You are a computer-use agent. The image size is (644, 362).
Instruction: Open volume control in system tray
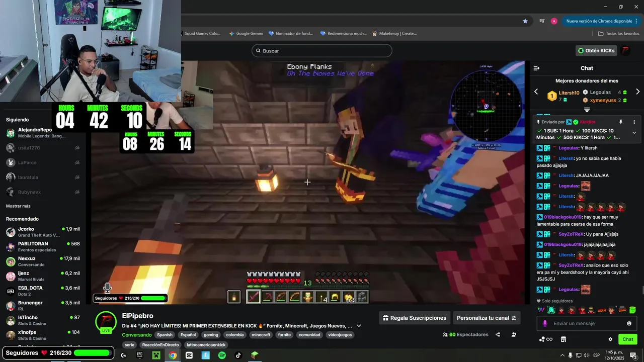(587, 355)
